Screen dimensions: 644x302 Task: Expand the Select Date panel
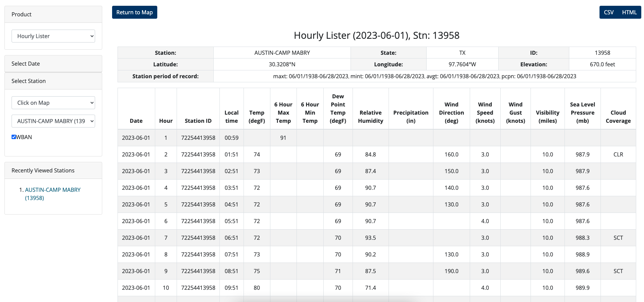point(53,64)
